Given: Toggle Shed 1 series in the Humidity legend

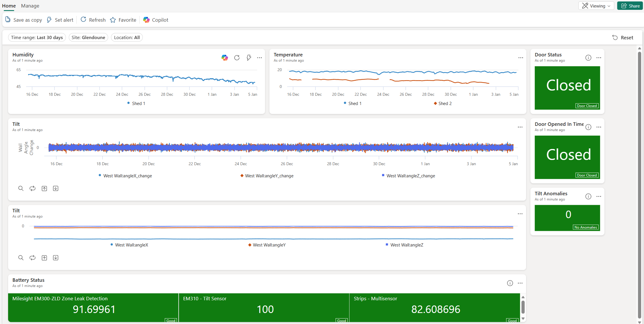Looking at the screenshot, I should [x=136, y=103].
